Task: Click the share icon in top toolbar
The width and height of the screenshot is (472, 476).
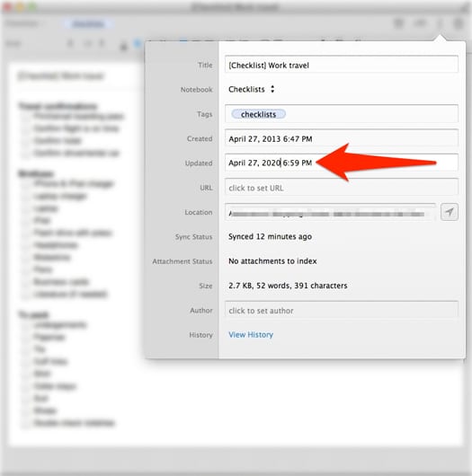Action: pyautogui.click(x=420, y=23)
